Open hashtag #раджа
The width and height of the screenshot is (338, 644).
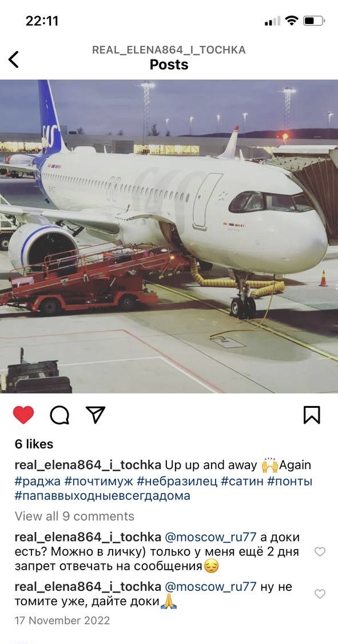(x=37, y=481)
